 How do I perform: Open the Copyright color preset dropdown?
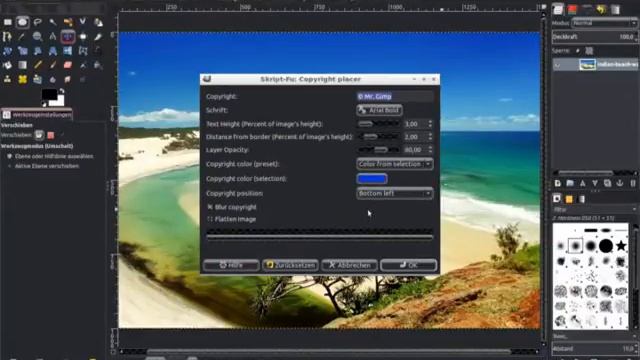click(394, 164)
